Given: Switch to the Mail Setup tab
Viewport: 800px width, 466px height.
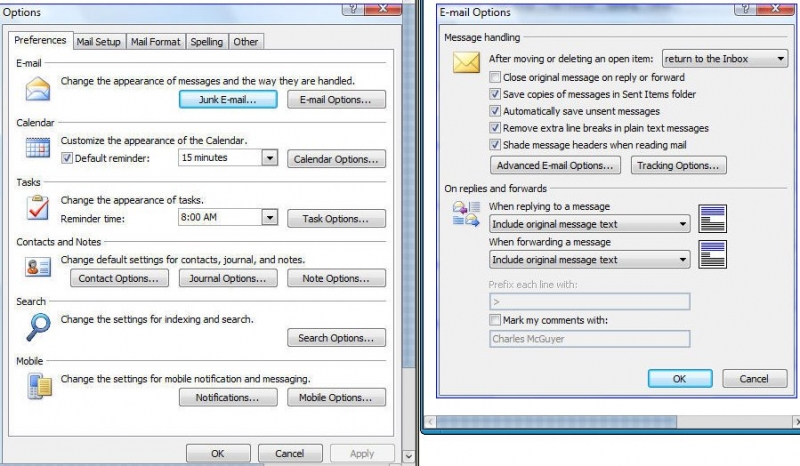Looking at the screenshot, I should click(x=98, y=42).
